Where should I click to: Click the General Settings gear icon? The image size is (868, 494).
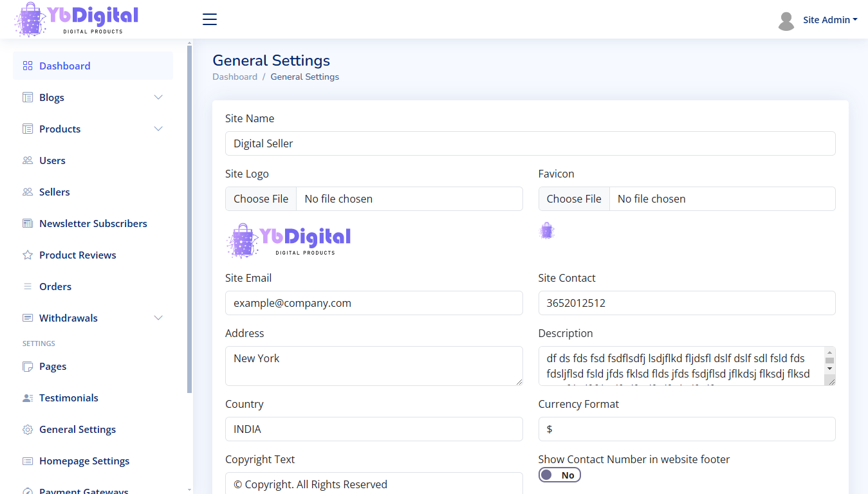coord(28,430)
